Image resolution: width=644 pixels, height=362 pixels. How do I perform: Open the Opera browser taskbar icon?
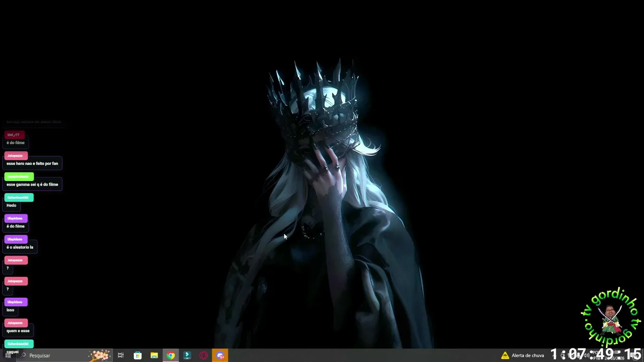click(x=204, y=355)
